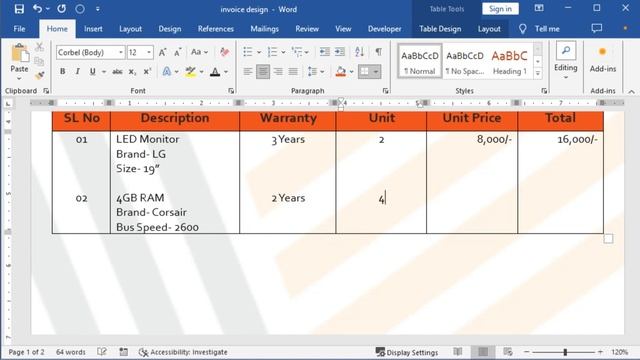Click the Cut scissors icon
Screen dimensions: 640x360
pyautogui.click(x=39, y=47)
